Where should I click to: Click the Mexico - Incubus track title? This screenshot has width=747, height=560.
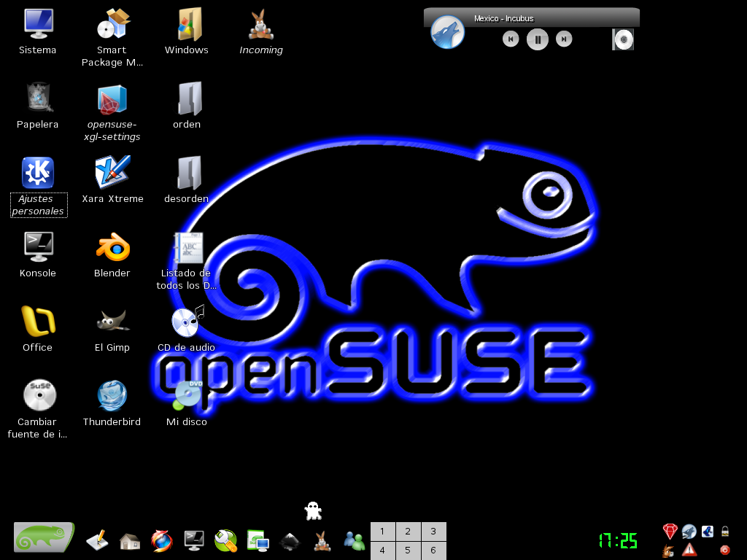coord(503,18)
